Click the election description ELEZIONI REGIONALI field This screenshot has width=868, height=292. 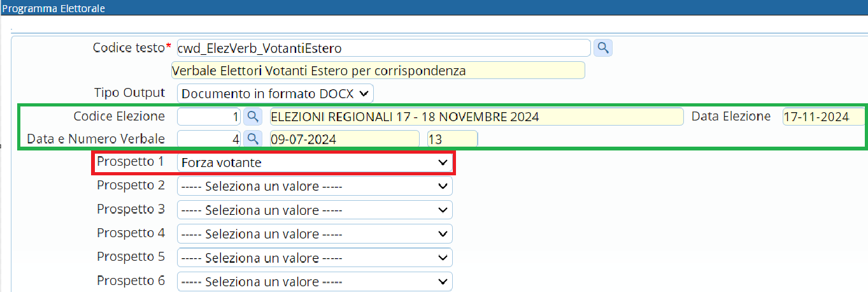(476, 117)
